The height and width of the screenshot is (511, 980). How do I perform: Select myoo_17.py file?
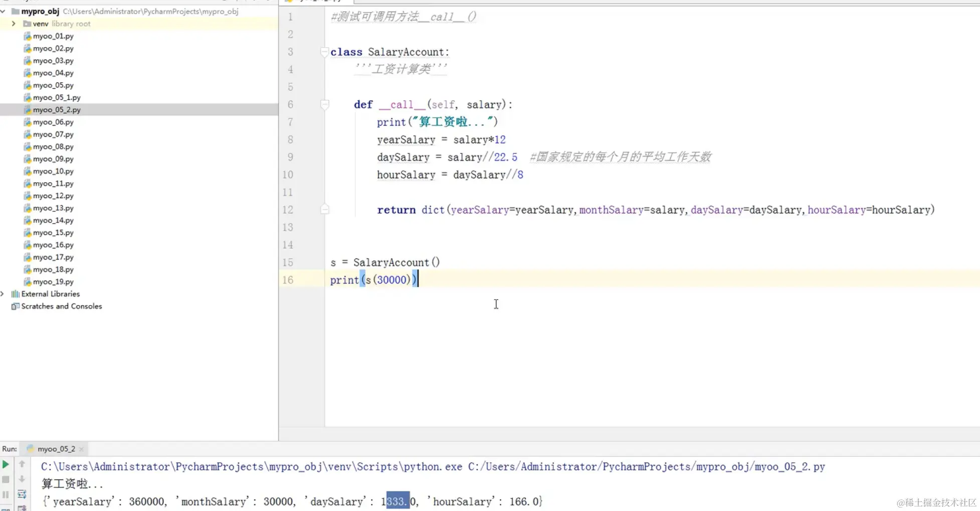click(53, 257)
